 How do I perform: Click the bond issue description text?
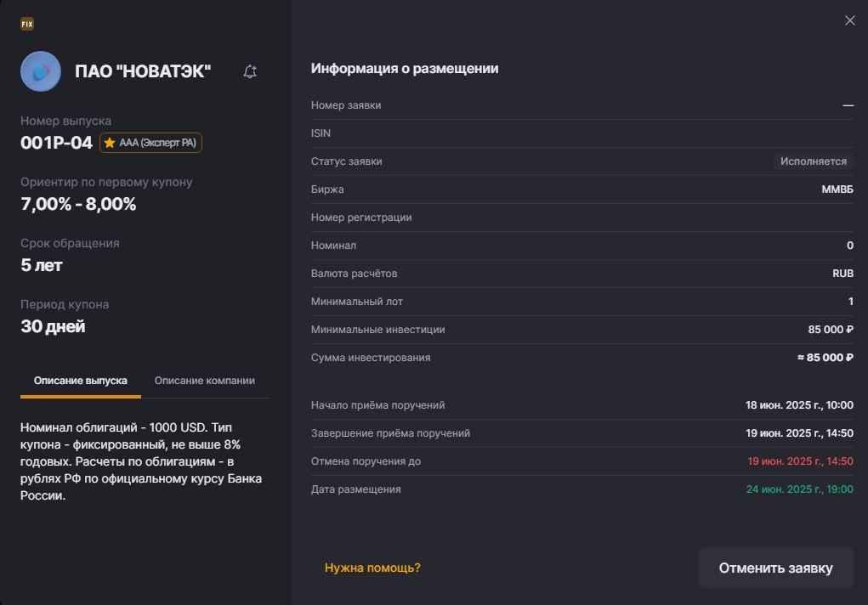click(141, 461)
